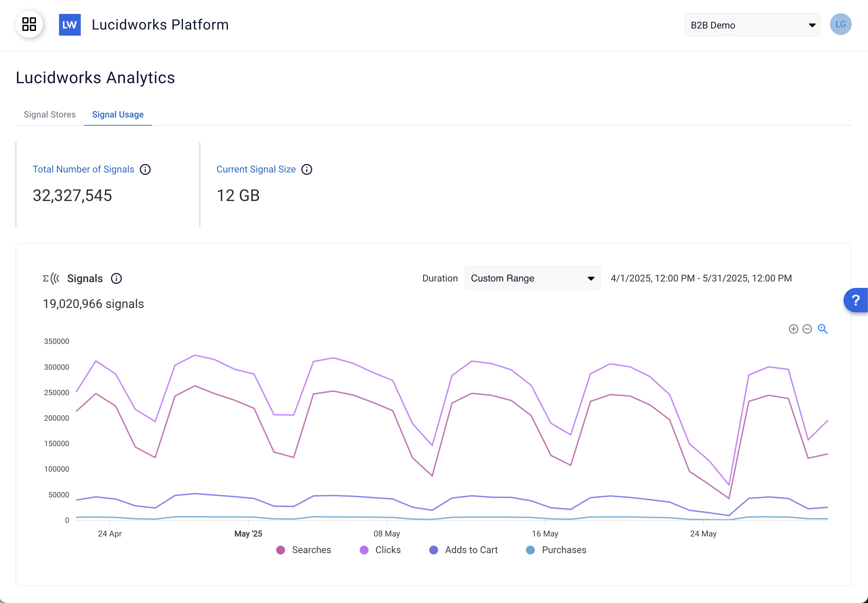
Task: Click the 300000 y-axis label
Action: 57,367
